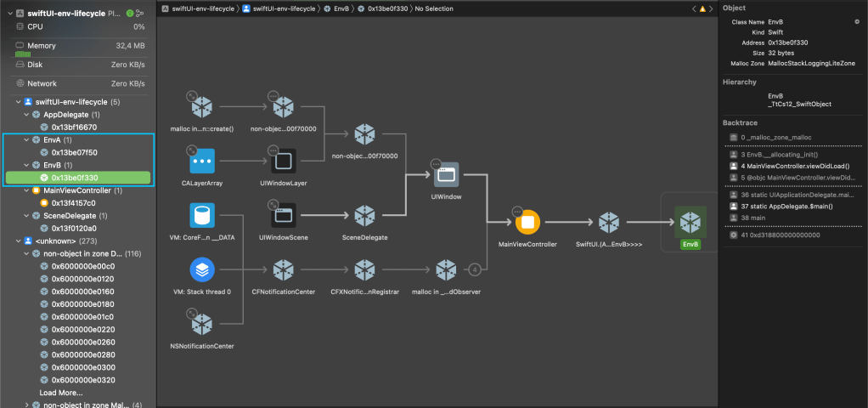Viewport: 868px width, 408px height.
Task: Toggle the ellipsis badge on UIWindow node
Action: (x=437, y=164)
